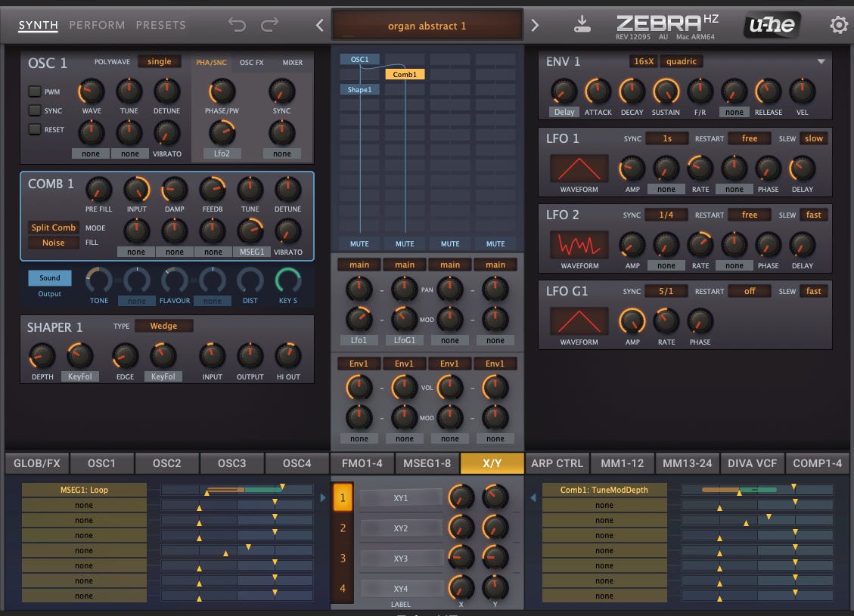854x616 pixels.
Task: Open the OSC FX tab
Action: point(252,63)
